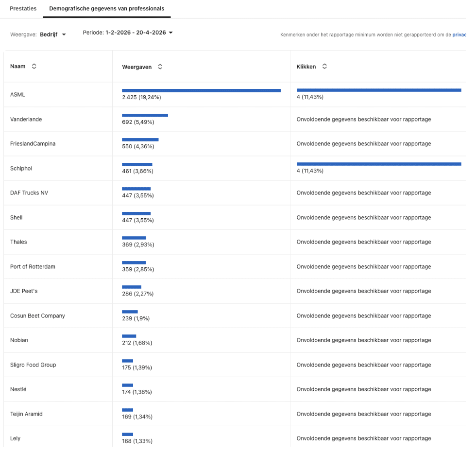This screenshot has height=453, width=476.
Task: Select the FrieslandCampina entry
Action: click(x=33, y=144)
